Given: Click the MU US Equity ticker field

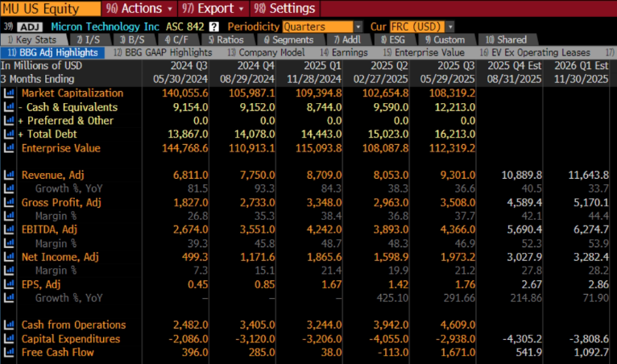Looking at the screenshot, I should (x=50, y=8).
